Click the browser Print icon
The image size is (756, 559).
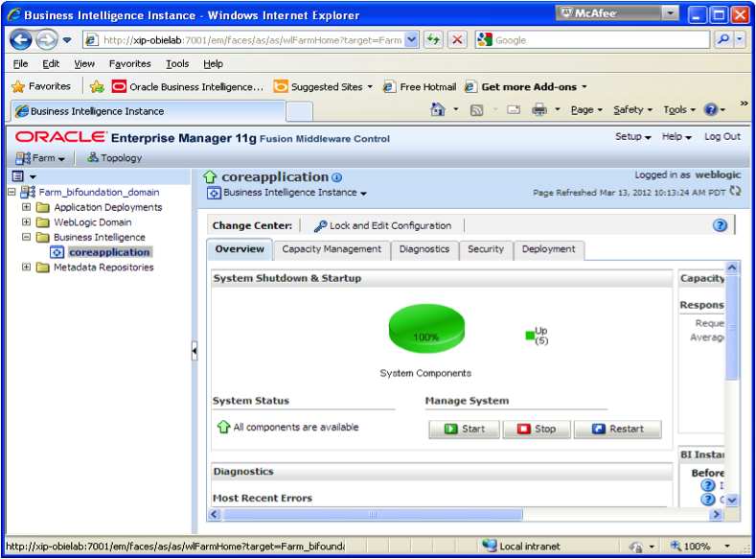[x=539, y=110]
